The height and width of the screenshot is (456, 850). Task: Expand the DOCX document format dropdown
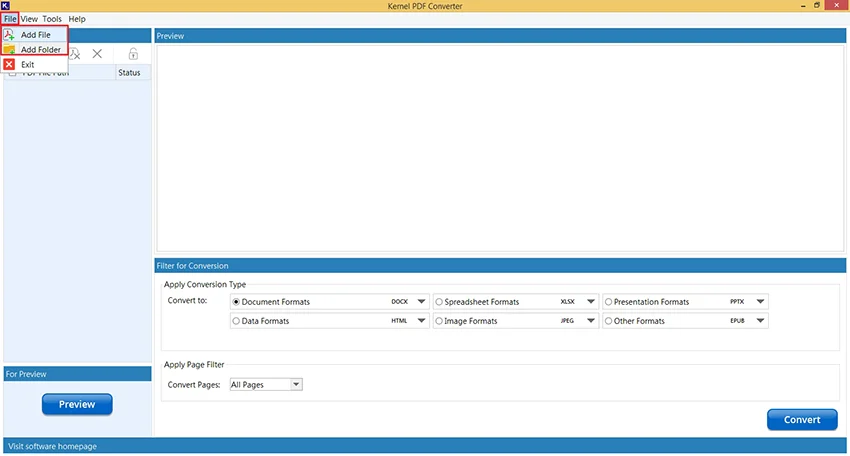(x=421, y=301)
